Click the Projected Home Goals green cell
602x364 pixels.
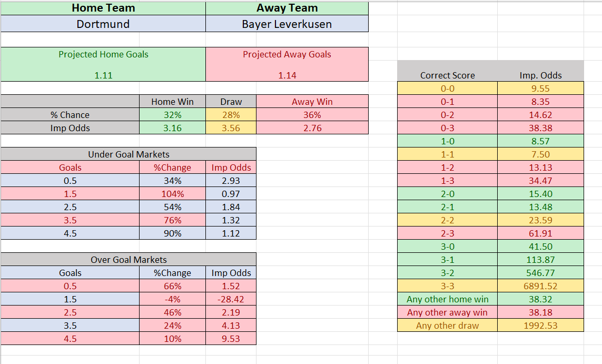pyautogui.click(x=103, y=64)
